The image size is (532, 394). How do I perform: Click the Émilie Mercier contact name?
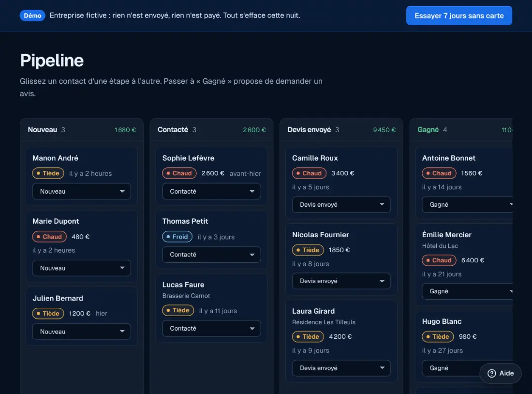[446, 235]
